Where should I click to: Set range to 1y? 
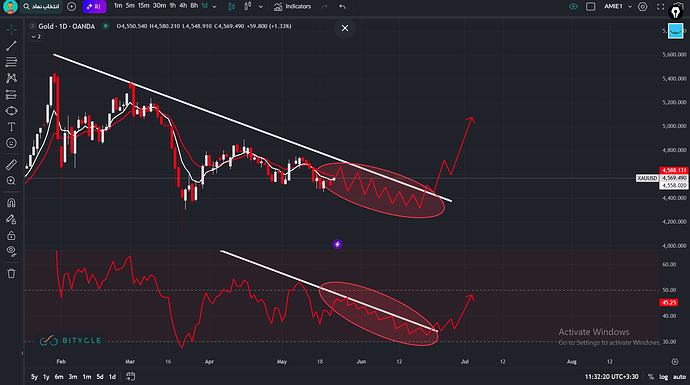pos(46,377)
